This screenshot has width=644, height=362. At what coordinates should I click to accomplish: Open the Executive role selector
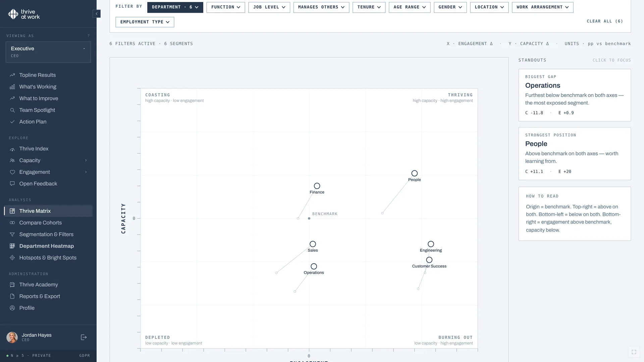coord(48,52)
